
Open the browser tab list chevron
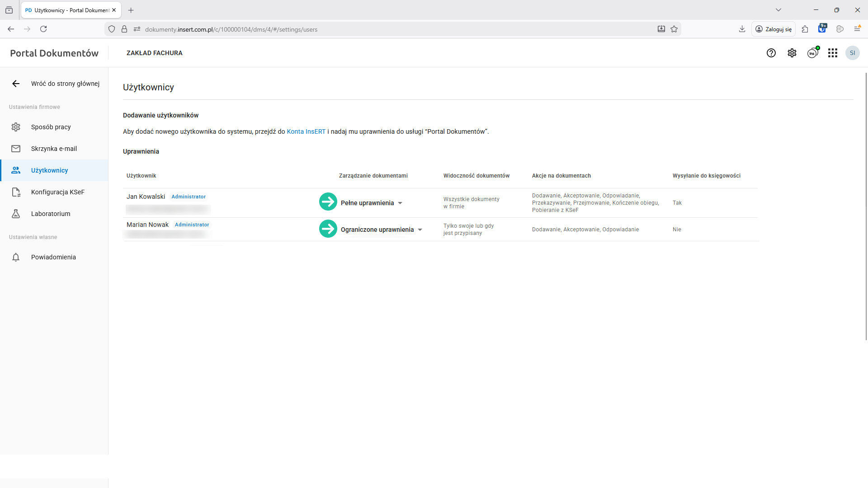[778, 10]
